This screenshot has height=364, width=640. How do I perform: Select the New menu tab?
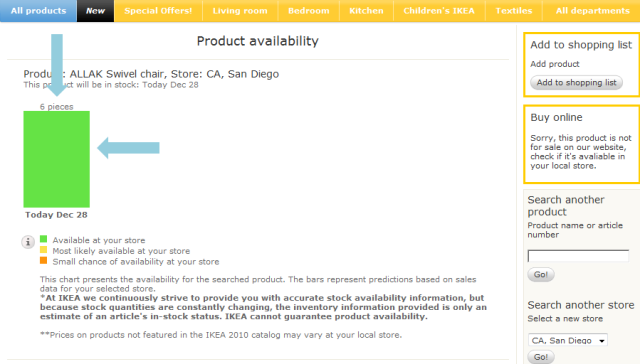tap(96, 11)
